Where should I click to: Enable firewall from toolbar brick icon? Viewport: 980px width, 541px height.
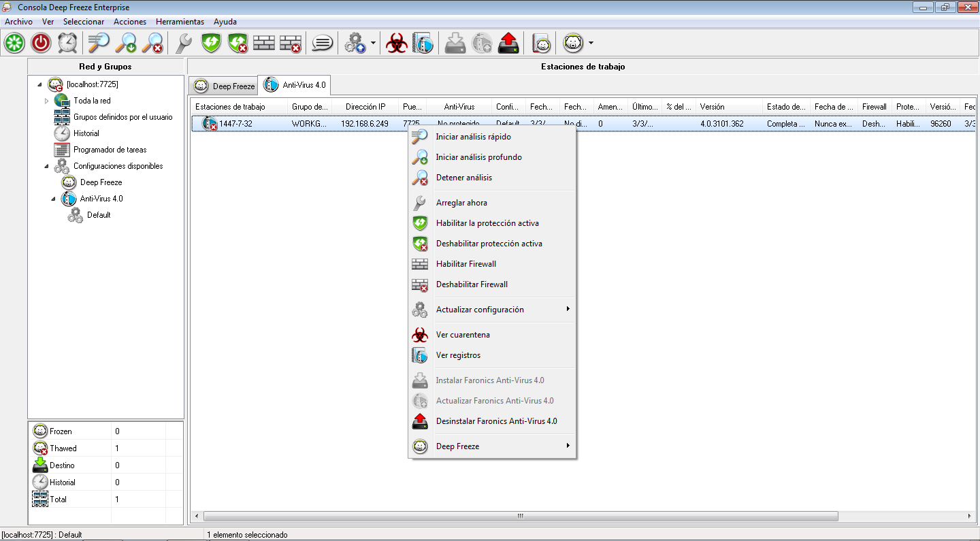point(264,44)
